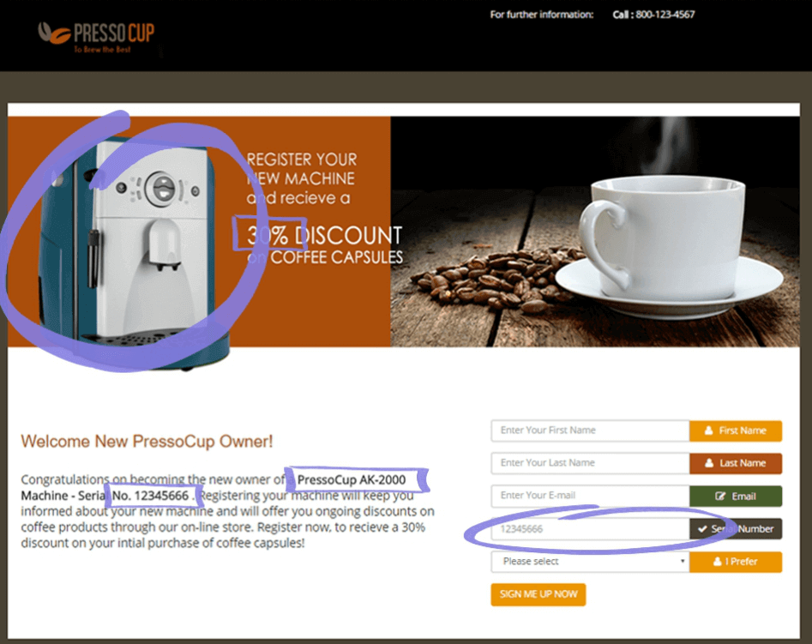Click the dropdown arrow beside Please select
812x644 pixels.
coord(683,561)
